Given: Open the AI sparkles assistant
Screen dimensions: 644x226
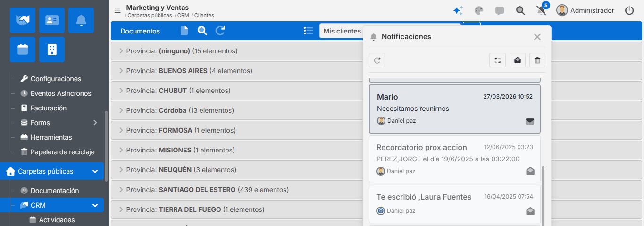Looking at the screenshot, I should click(x=458, y=10).
